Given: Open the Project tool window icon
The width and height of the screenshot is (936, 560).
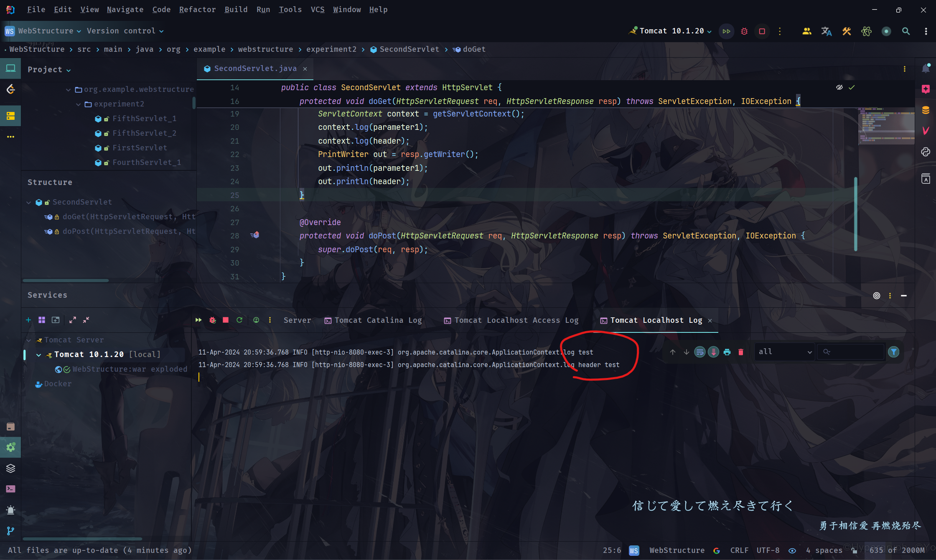Looking at the screenshot, I should [10, 68].
